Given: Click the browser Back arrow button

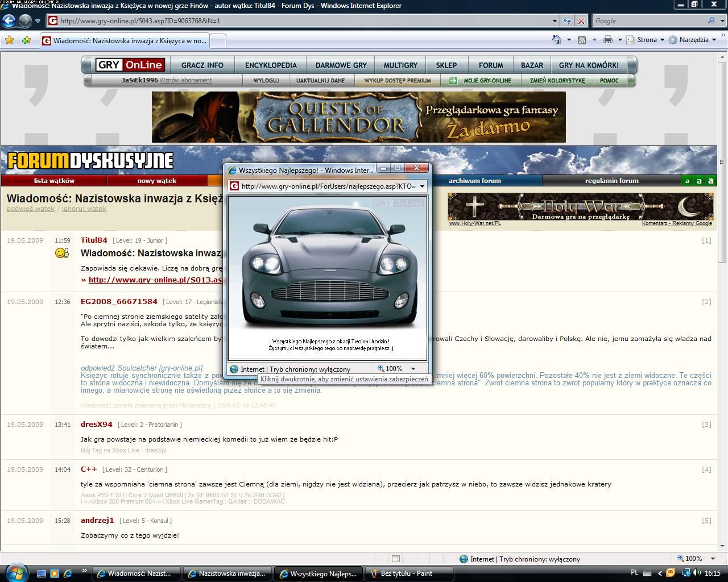Looking at the screenshot, I should click(x=9, y=21).
